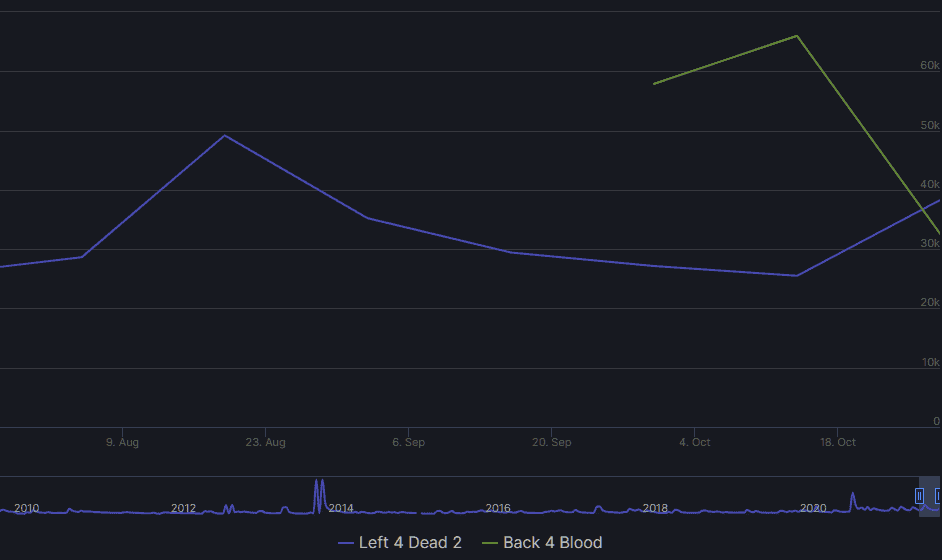Click the '20. Sep' x-axis label
The height and width of the screenshot is (560, 942).
552,442
